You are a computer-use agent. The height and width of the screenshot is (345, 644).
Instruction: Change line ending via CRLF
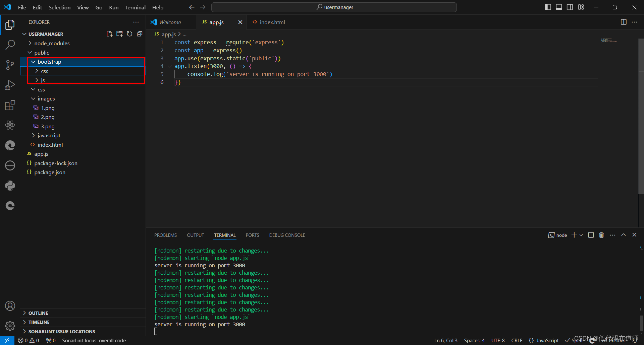point(517,340)
